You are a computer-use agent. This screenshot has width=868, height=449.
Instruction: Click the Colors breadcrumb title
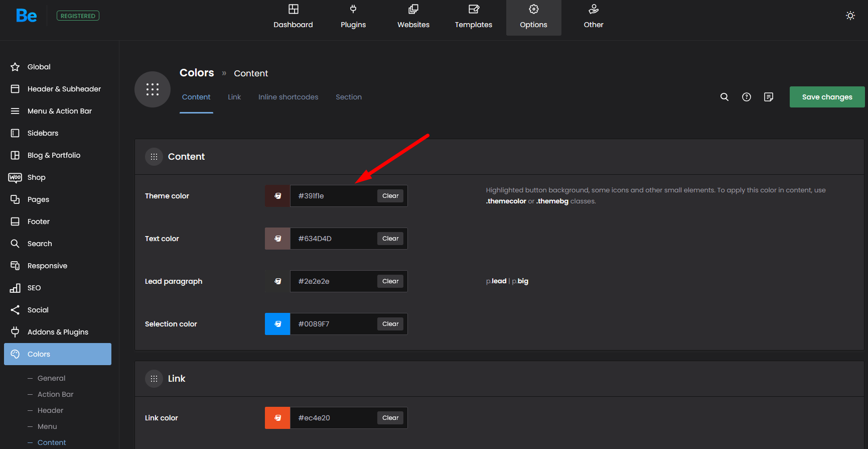click(197, 73)
